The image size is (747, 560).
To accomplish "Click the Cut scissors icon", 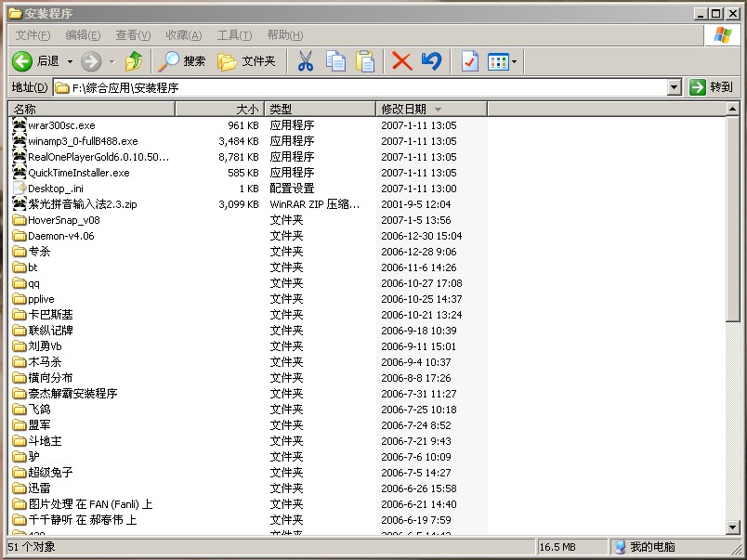I will [305, 61].
